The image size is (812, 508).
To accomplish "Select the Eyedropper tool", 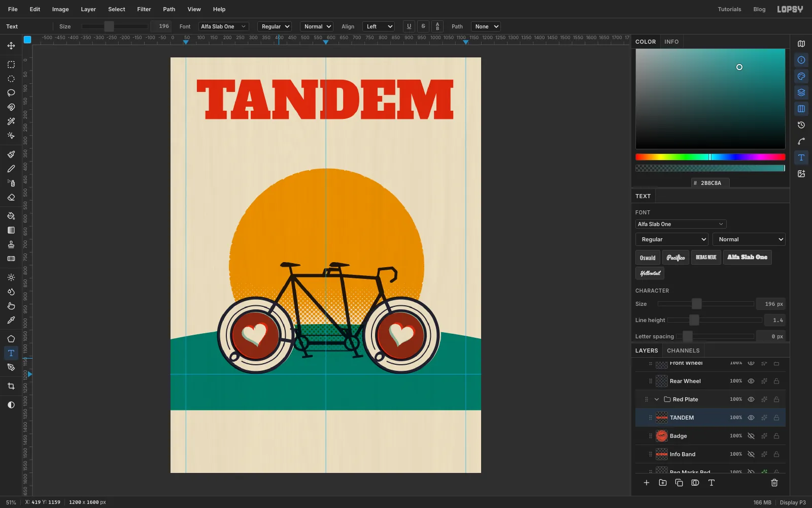I will point(11,320).
